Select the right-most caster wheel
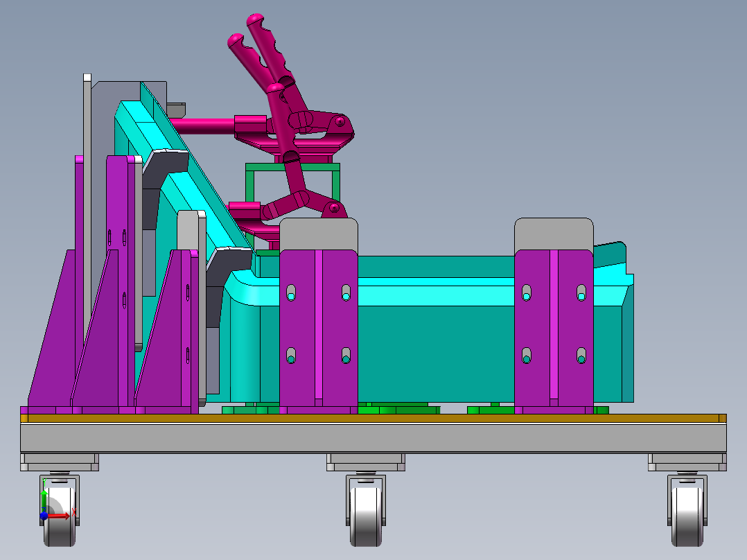The image size is (747, 560). coord(687,516)
